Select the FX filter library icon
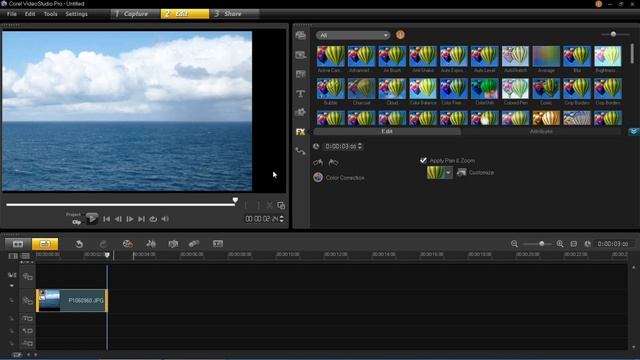The width and height of the screenshot is (640, 360). coord(300,132)
